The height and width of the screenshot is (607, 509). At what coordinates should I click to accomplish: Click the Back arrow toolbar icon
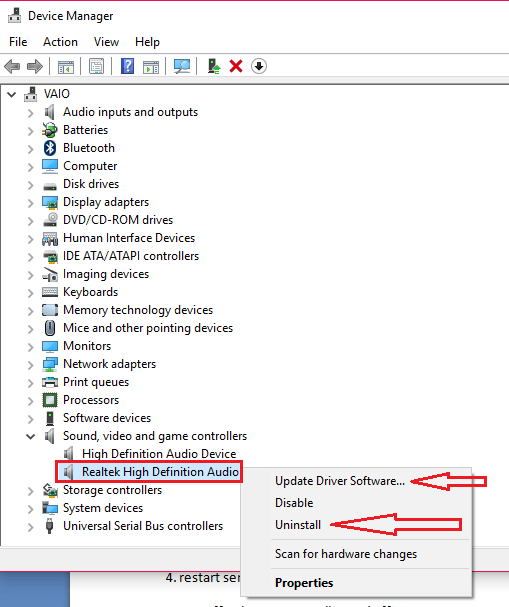click(x=12, y=66)
